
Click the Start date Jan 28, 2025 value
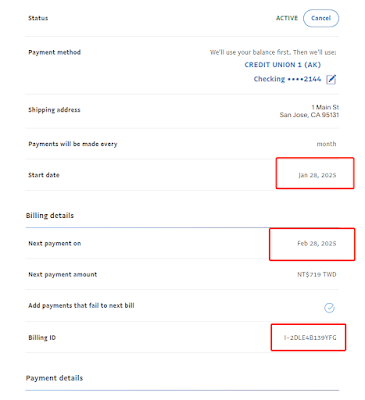[317, 175]
